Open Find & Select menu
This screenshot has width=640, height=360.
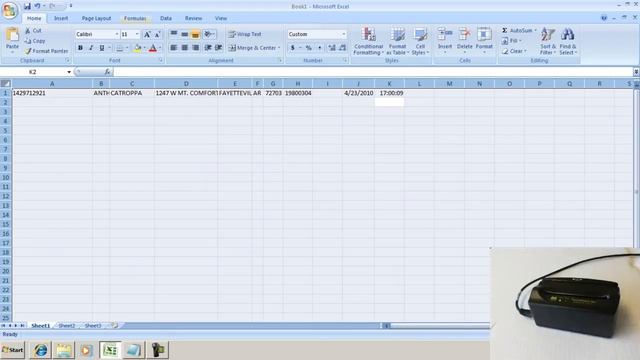(x=568, y=41)
